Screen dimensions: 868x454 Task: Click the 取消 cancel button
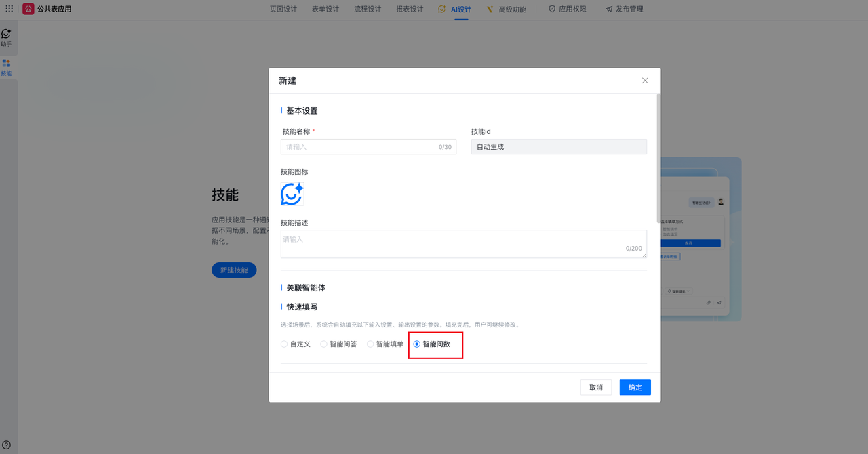[x=595, y=388]
